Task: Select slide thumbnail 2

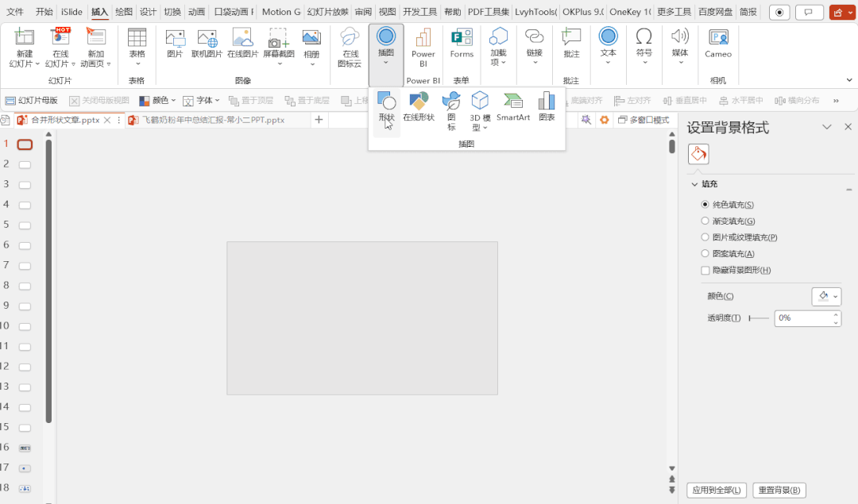Action: tap(25, 164)
